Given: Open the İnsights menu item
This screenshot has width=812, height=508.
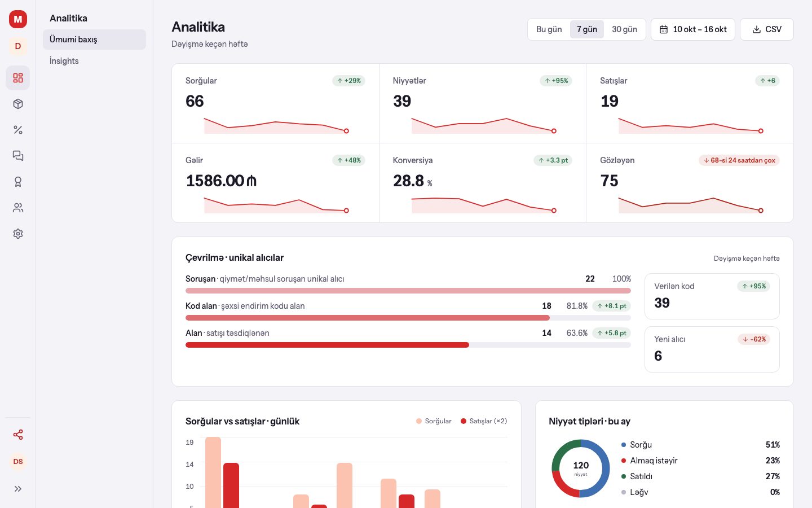Looking at the screenshot, I should pyautogui.click(x=94, y=61).
